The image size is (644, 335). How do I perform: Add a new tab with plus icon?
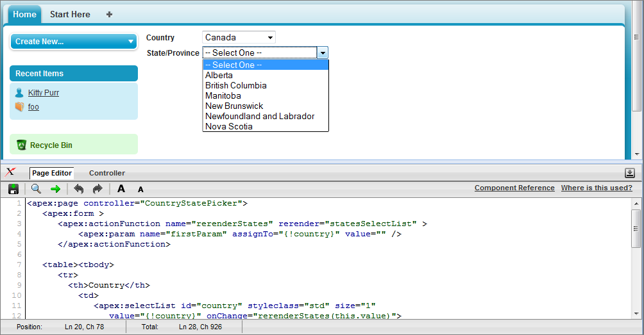click(109, 14)
